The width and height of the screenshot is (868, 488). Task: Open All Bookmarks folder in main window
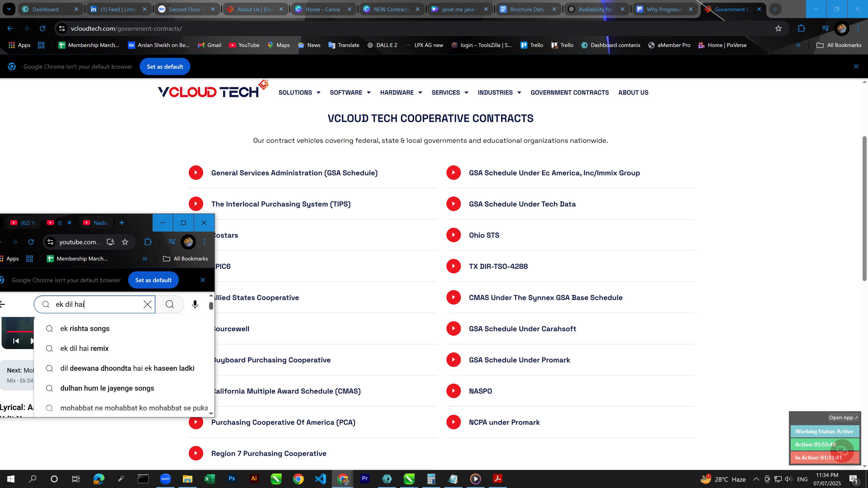839,45
